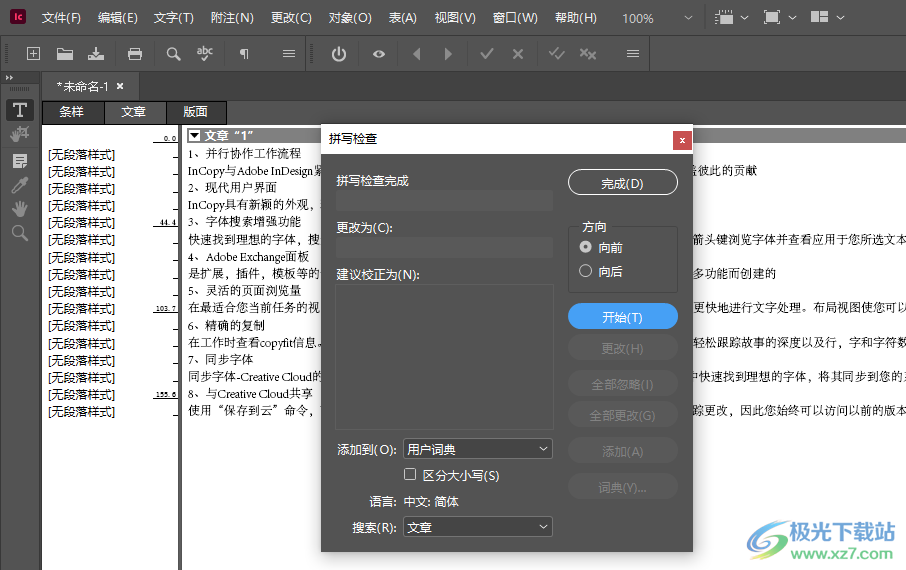Open the 对象(O) menu
The image size is (906, 570).
click(350, 18)
